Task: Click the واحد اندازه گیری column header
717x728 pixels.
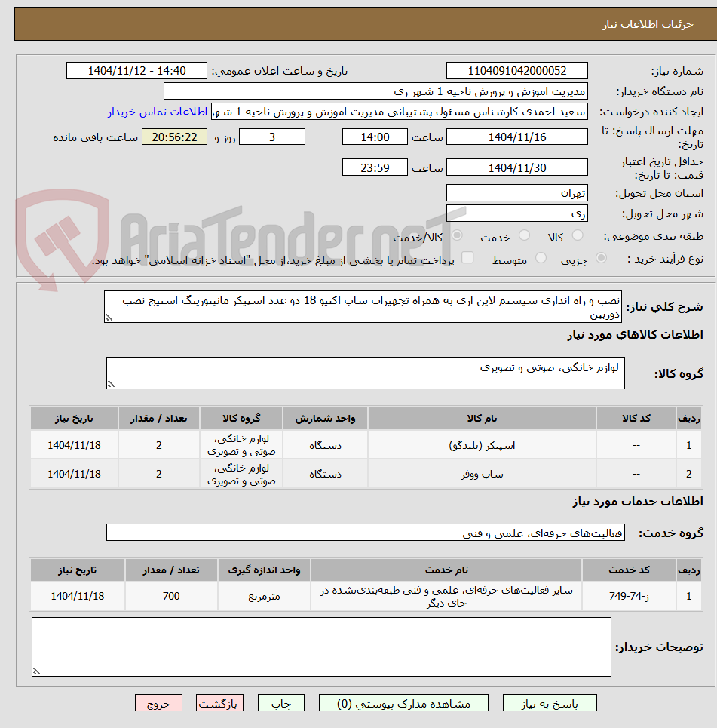Action: tap(264, 570)
